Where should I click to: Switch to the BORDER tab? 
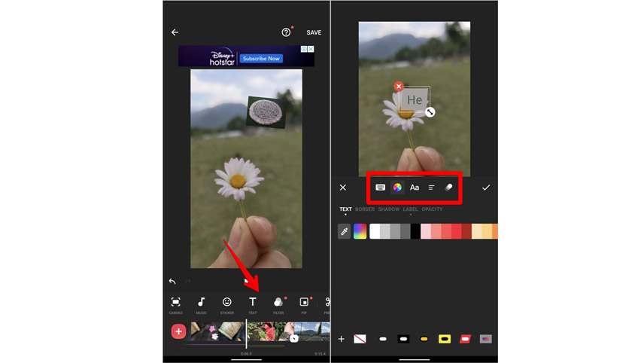pos(365,209)
